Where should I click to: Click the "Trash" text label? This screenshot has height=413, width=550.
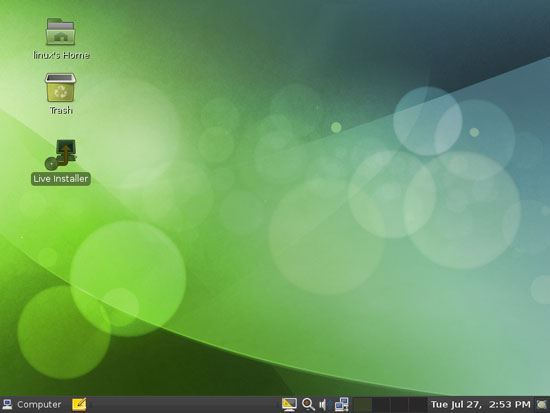61,110
